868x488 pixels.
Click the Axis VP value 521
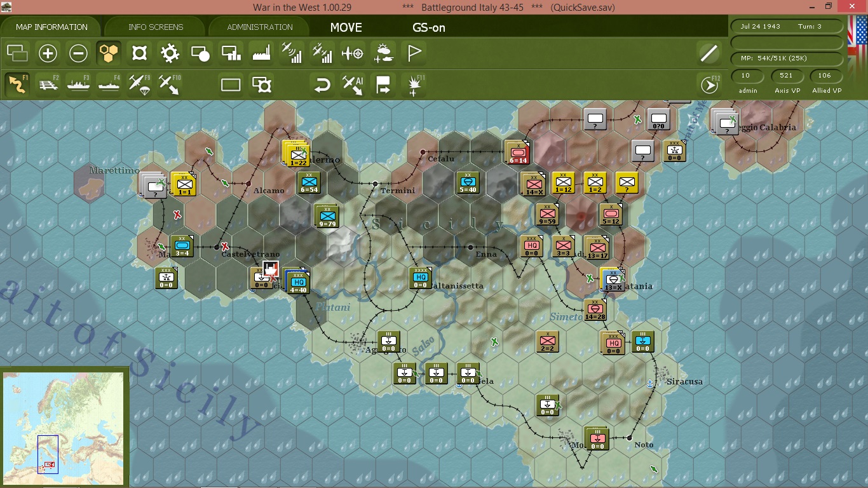787,76
